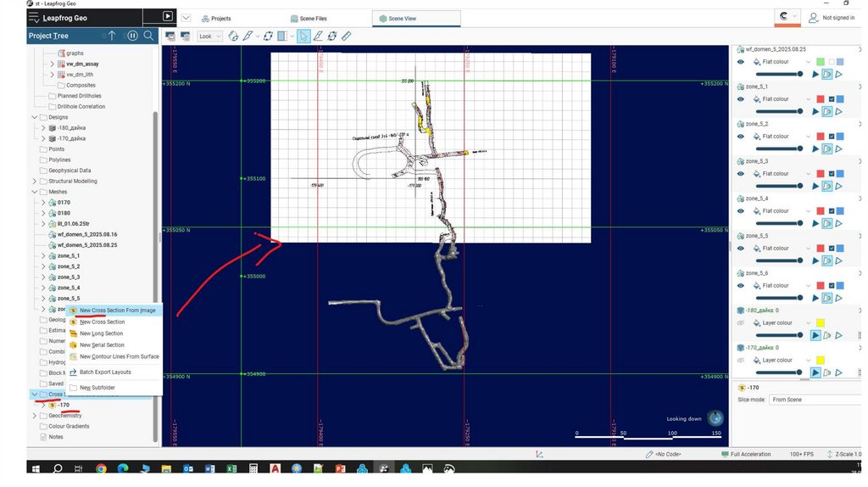This screenshot has width=868, height=487.
Task: Click the Project Tree search icon
Action: (x=148, y=36)
